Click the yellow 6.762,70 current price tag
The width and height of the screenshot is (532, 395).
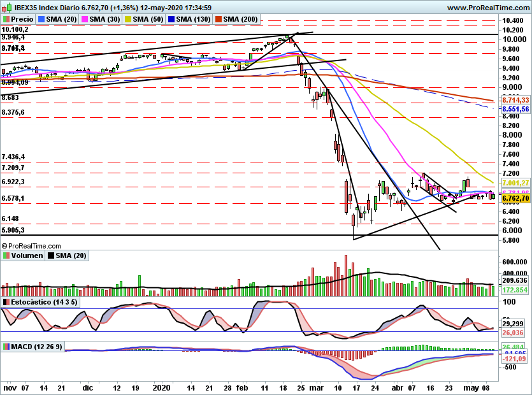tap(516, 199)
